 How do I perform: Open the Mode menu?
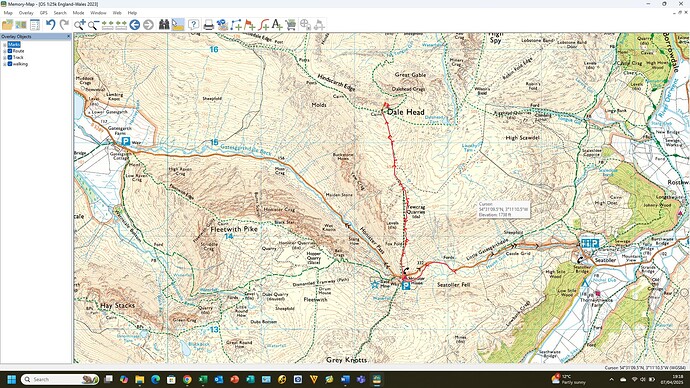[78, 13]
